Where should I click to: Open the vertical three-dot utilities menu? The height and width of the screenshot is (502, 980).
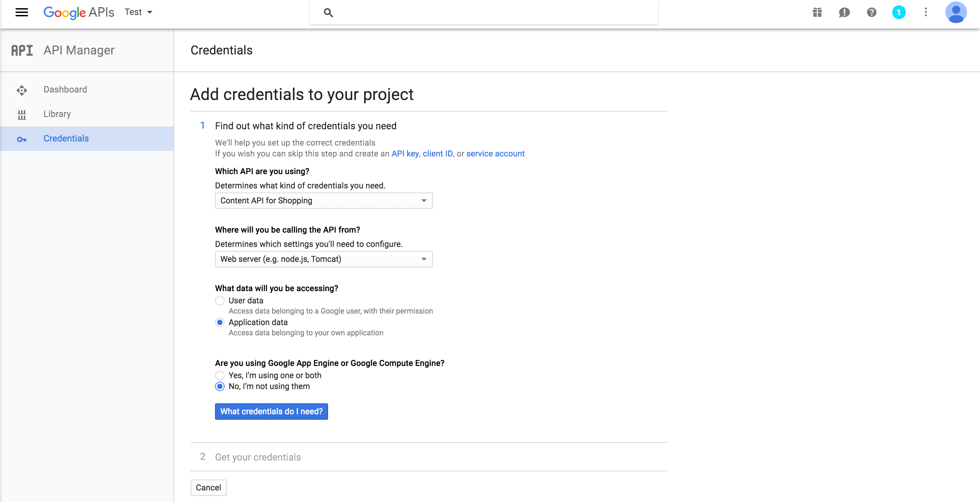(926, 12)
